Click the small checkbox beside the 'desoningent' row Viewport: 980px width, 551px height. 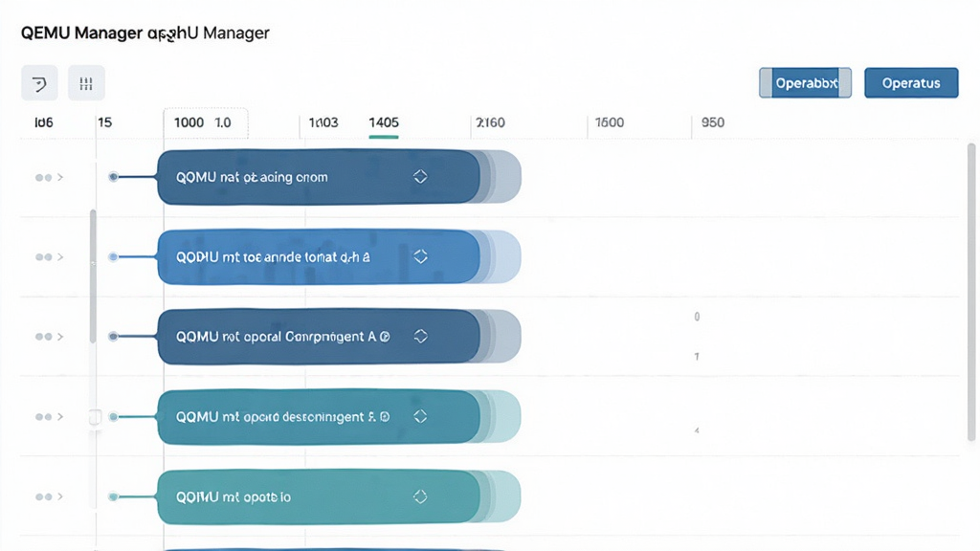[95, 417]
